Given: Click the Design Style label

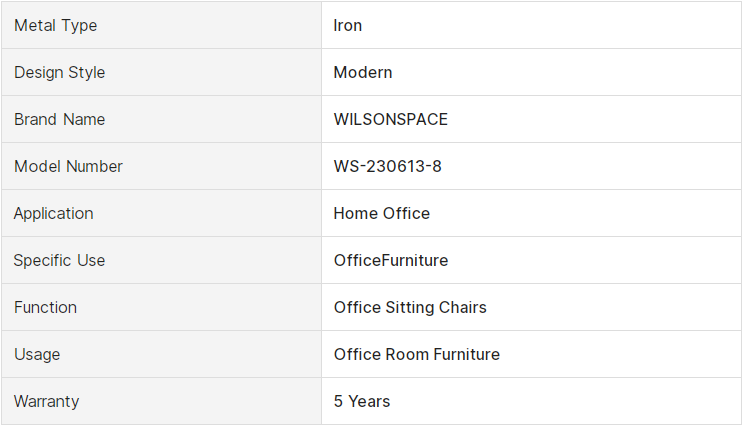Looking at the screenshot, I should point(59,73).
